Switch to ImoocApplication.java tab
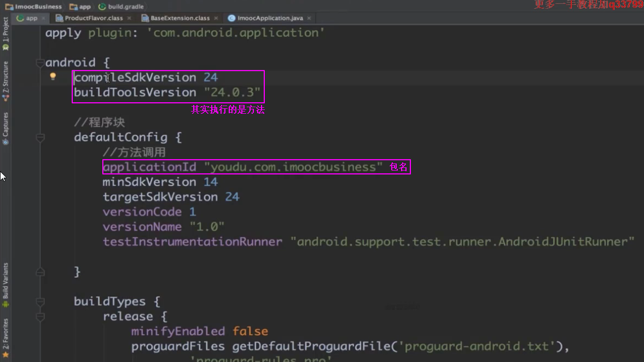 pos(269,18)
